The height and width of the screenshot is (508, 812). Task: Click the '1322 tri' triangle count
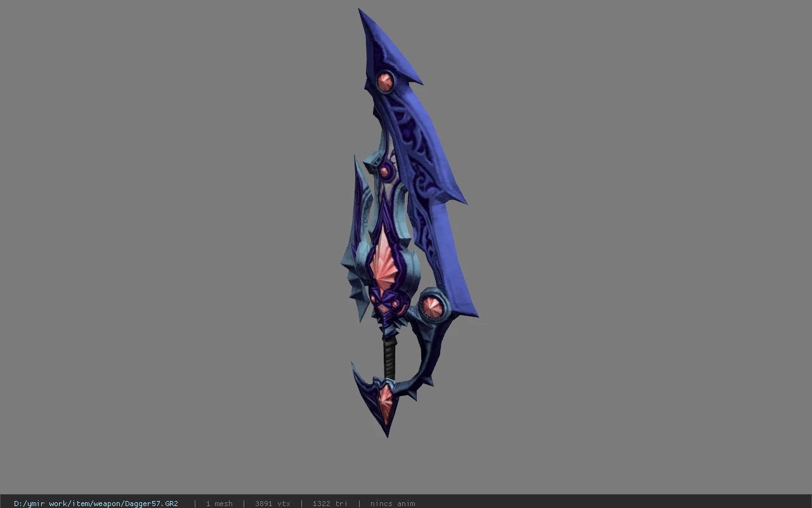[330, 504]
